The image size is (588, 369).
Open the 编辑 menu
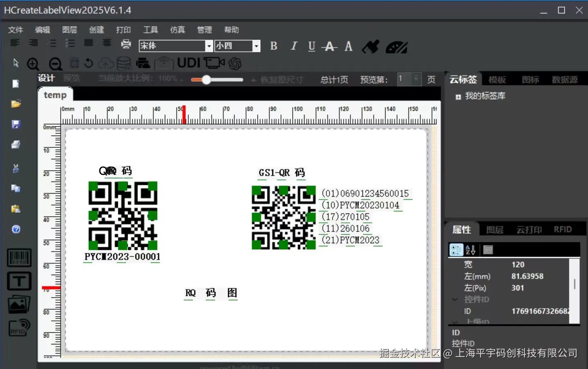coord(43,30)
